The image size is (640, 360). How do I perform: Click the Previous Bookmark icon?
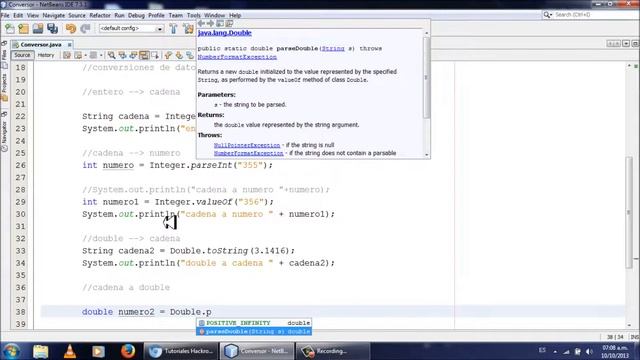point(168,55)
